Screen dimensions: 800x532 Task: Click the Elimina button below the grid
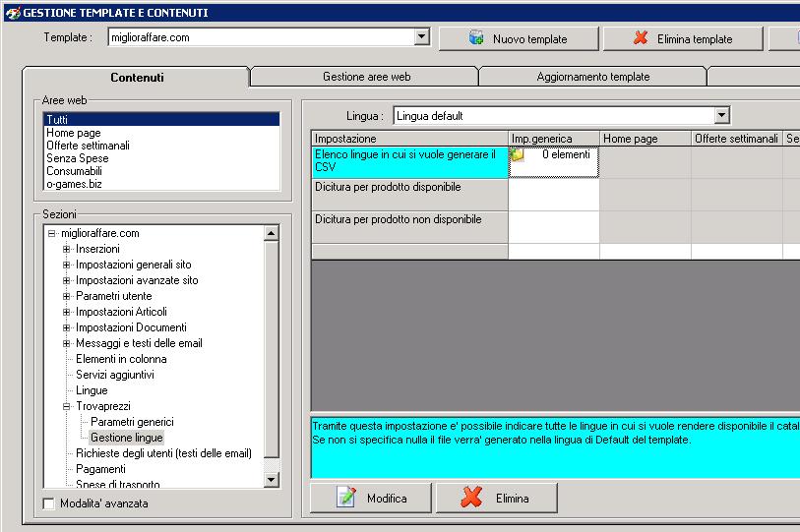[x=496, y=498]
